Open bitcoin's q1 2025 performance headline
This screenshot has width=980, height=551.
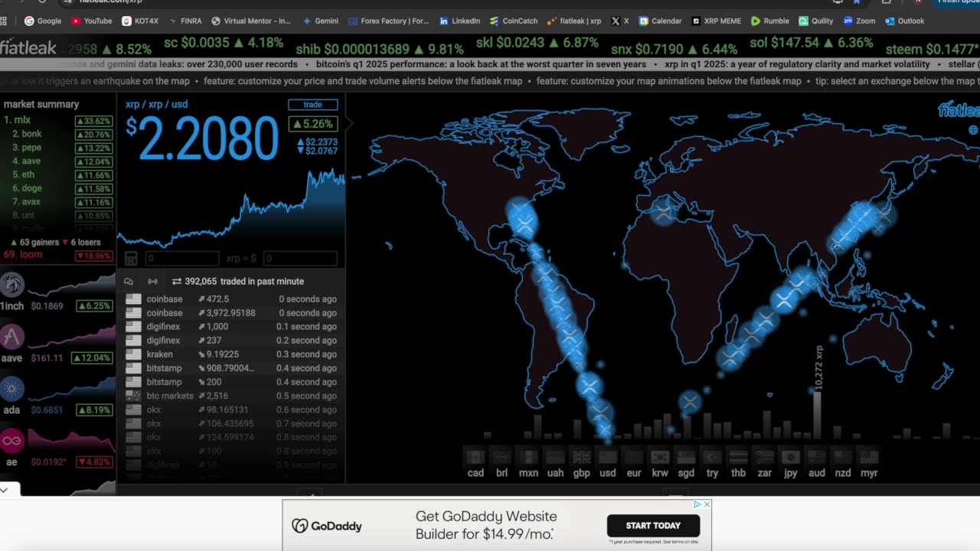pos(481,64)
